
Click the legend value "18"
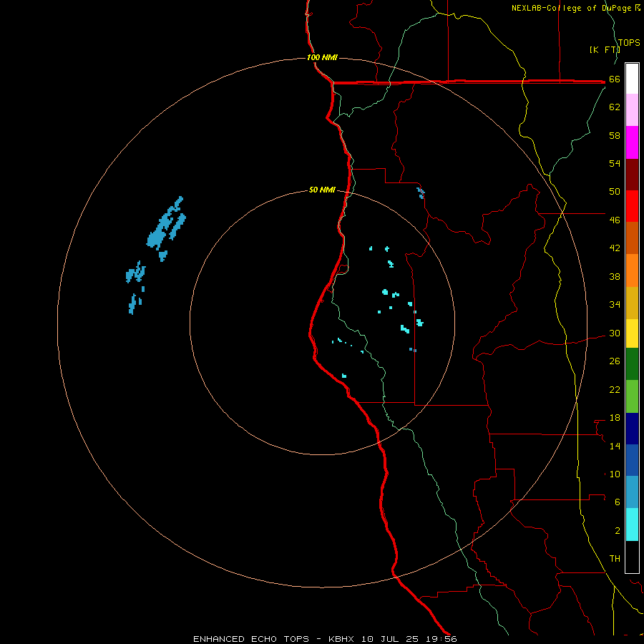click(615, 418)
